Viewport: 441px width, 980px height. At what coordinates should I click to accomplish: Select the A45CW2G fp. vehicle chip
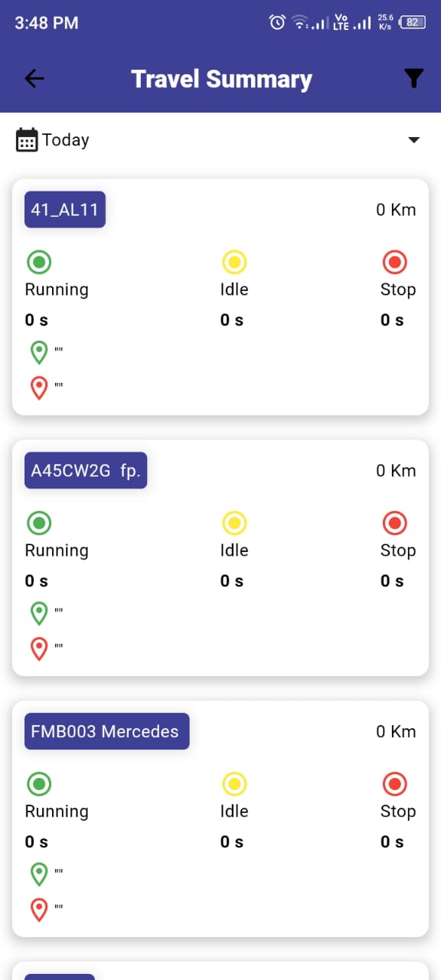tap(85, 470)
